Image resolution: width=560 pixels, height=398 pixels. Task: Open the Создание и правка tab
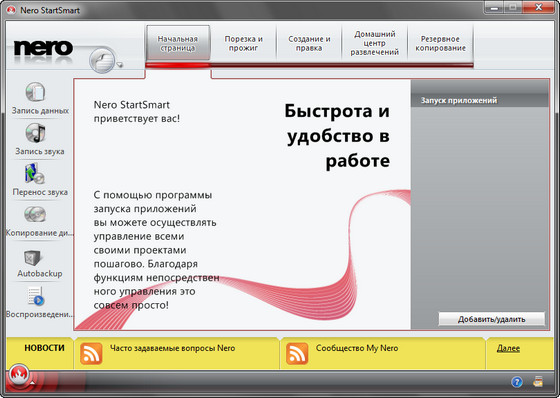point(309,43)
